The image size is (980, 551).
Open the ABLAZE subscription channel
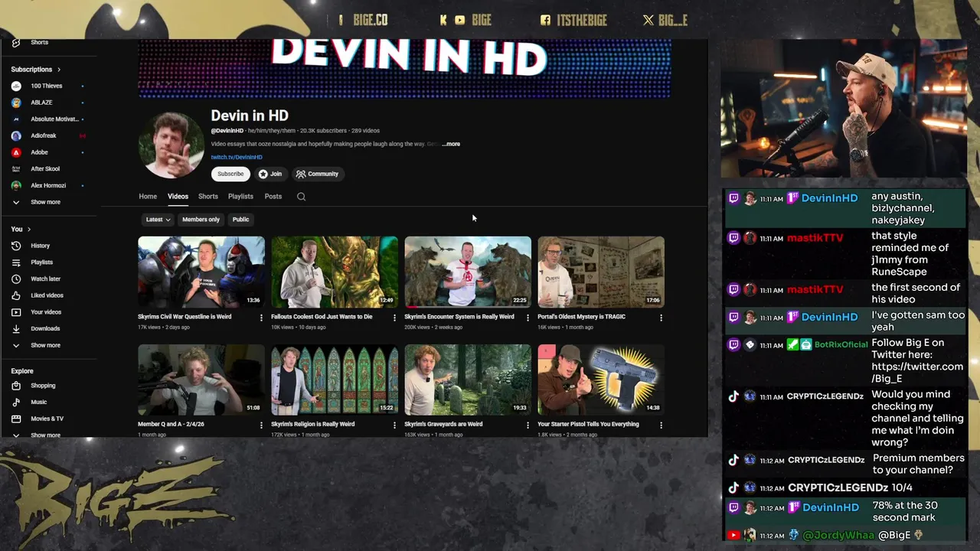(x=41, y=103)
